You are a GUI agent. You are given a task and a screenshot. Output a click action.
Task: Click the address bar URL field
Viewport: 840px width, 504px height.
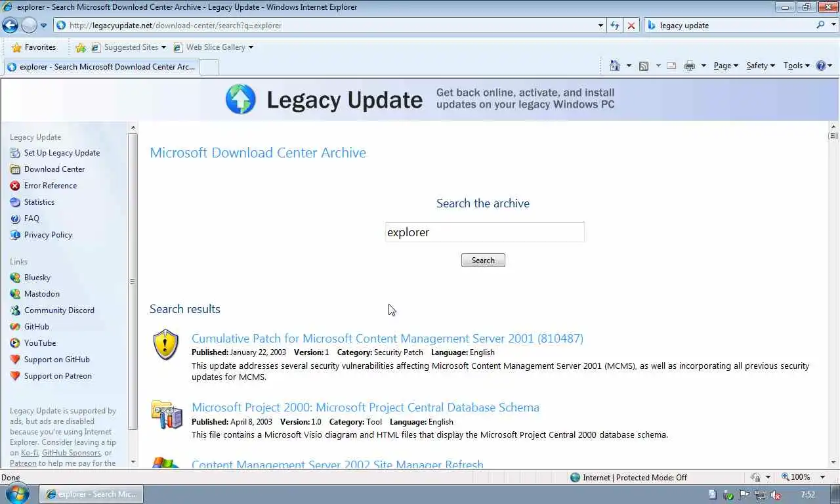(x=325, y=26)
